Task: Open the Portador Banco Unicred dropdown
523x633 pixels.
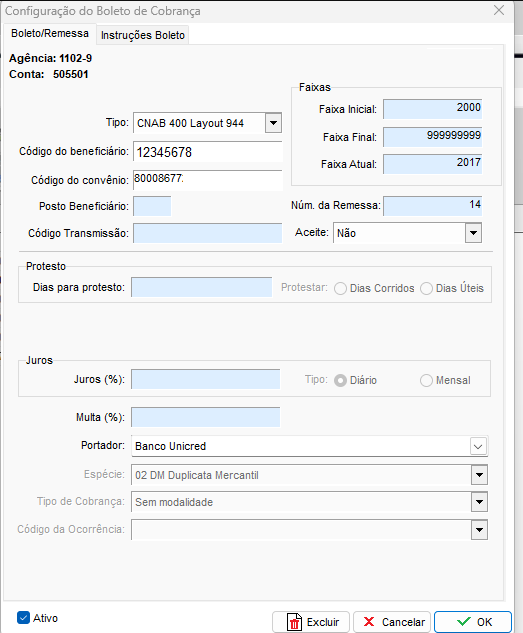Action: pyautogui.click(x=478, y=446)
